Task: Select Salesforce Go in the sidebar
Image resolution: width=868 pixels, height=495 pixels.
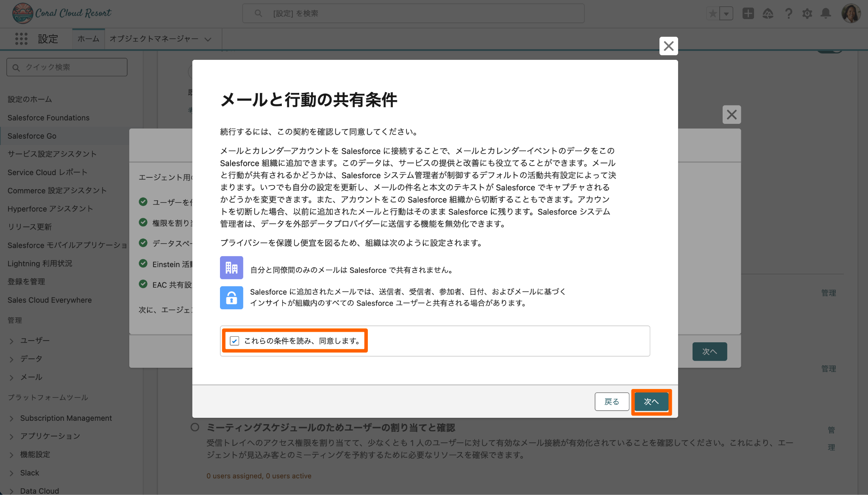Action: coord(32,136)
